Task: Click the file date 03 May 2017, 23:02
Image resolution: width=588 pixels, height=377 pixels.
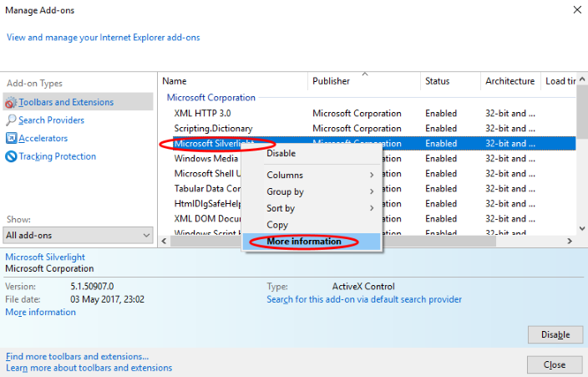Action: 107,299
